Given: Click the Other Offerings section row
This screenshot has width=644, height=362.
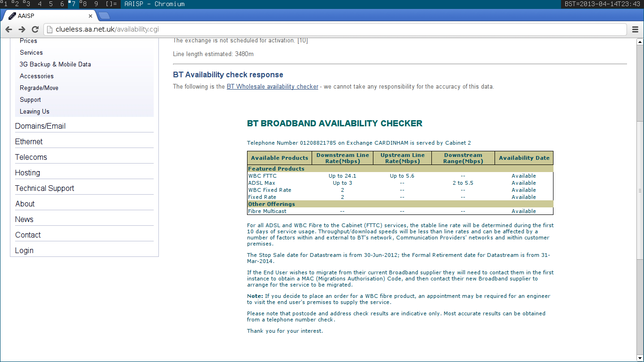Looking at the screenshot, I should tap(400, 204).
